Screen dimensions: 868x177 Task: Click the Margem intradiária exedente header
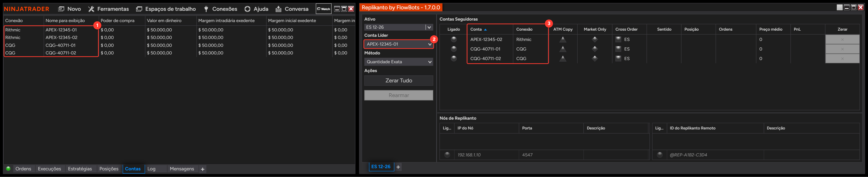tap(231, 21)
